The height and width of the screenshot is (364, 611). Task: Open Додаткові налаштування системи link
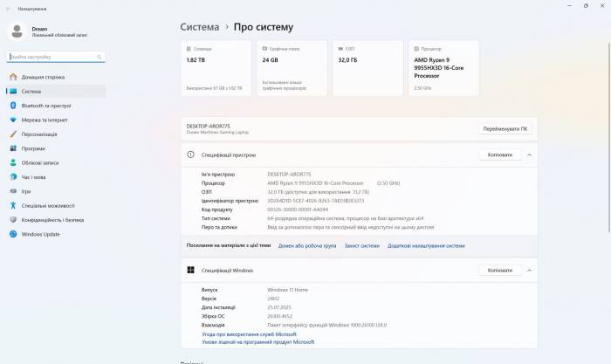[426, 246]
